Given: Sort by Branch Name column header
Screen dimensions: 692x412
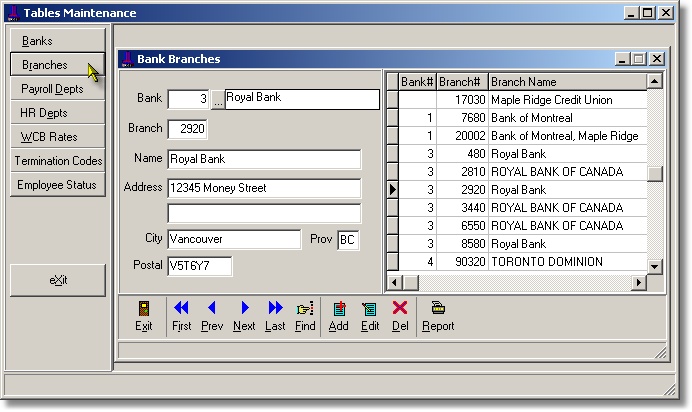Looking at the screenshot, I should (x=566, y=81).
